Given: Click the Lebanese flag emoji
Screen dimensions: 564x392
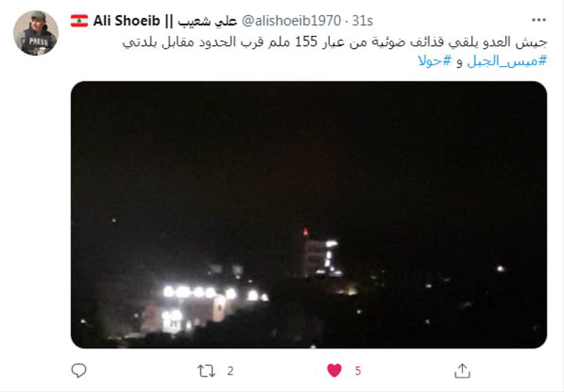Looking at the screenshot, I should (79, 21).
